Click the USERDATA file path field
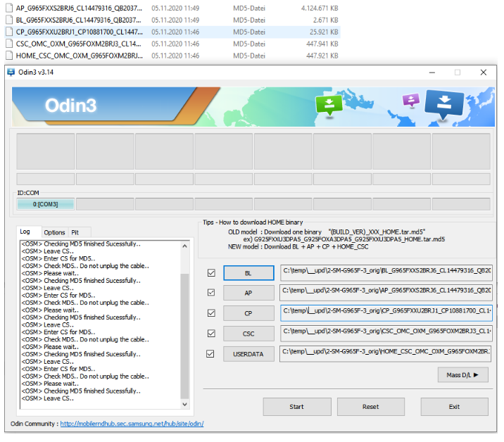 [x=386, y=353]
